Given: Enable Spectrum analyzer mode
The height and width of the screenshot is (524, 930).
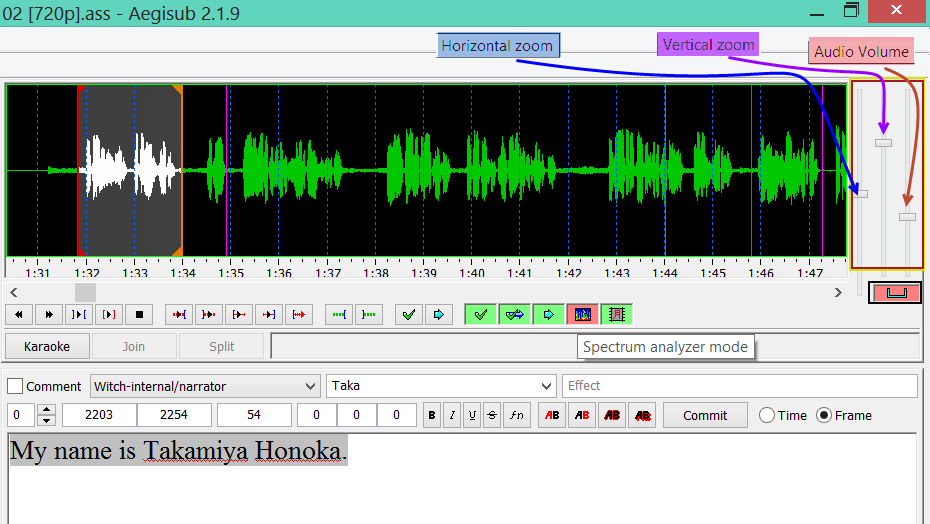Looking at the screenshot, I should 583,315.
